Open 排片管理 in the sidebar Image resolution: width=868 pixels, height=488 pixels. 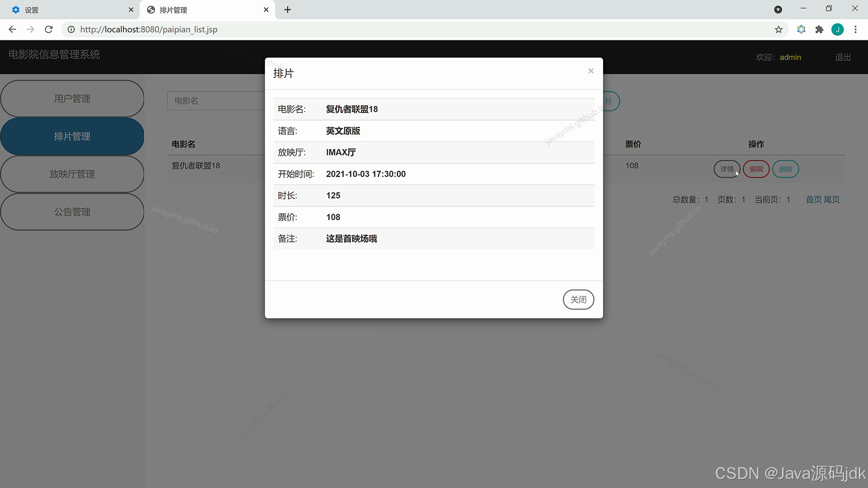[72, 136]
